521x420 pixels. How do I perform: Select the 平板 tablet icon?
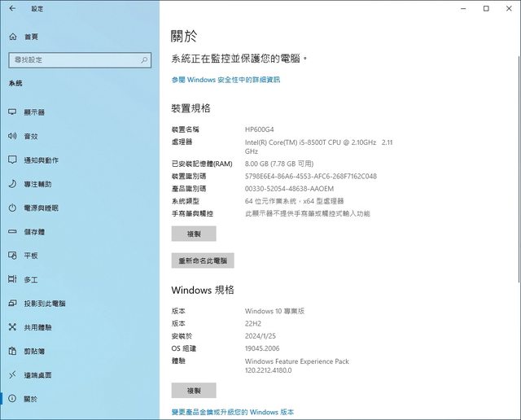pyautogui.click(x=12, y=256)
